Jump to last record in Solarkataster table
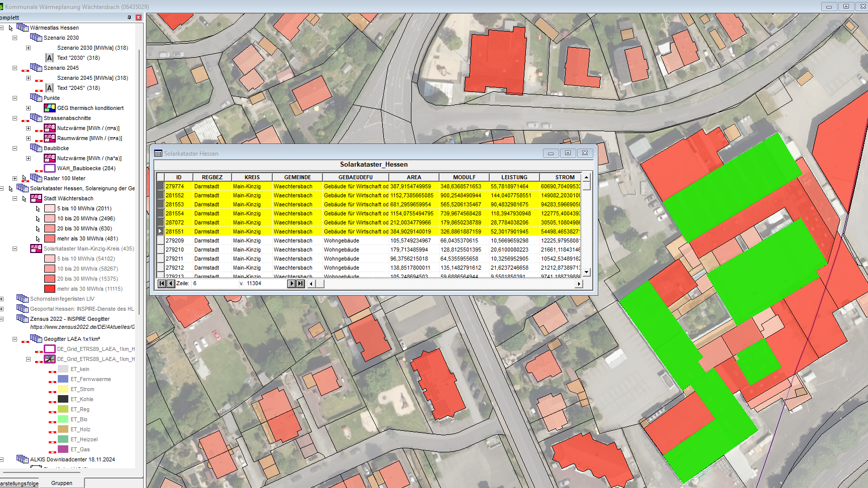Image resolution: width=868 pixels, height=488 pixels. pos(300,284)
